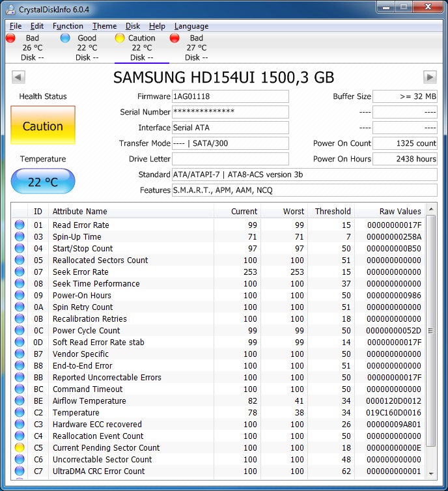The height and width of the screenshot is (491, 448).
Task: Select the Caution disk at 22 °C
Action: [x=142, y=48]
